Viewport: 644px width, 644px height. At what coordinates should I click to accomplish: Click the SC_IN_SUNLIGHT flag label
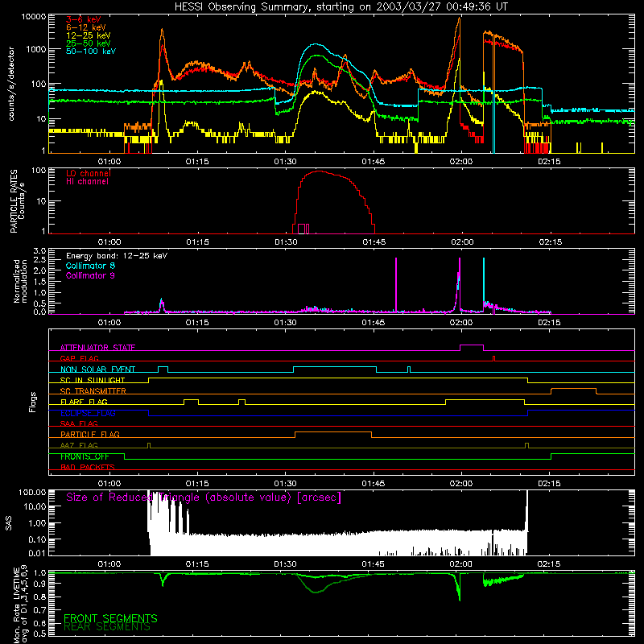[93, 380]
